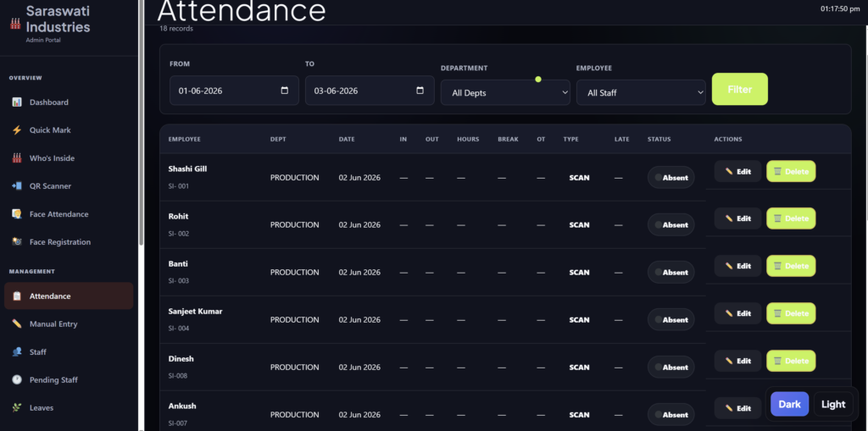Click Absent status badge for Rohit
The image size is (868, 431).
tap(671, 224)
